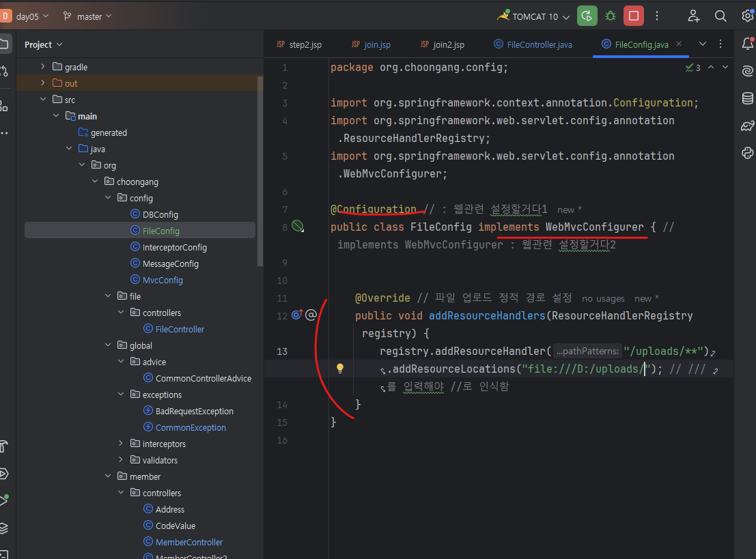Collapse the global package
756x559 pixels.
click(108, 345)
